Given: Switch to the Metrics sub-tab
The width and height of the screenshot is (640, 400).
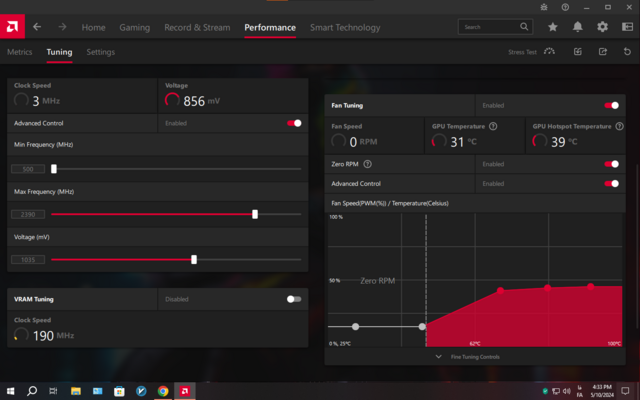Looking at the screenshot, I should [x=20, y=52].
